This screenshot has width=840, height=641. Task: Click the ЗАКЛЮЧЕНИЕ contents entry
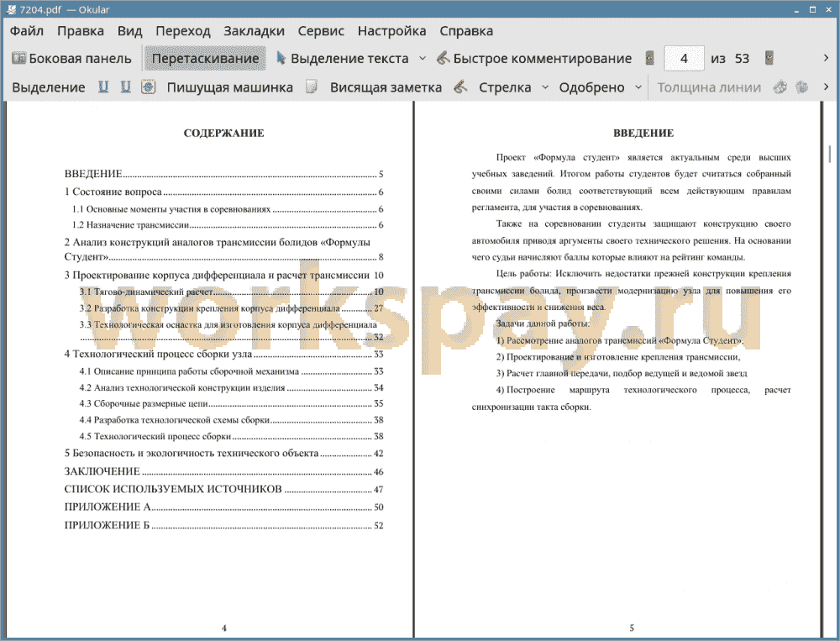(224, 471)
